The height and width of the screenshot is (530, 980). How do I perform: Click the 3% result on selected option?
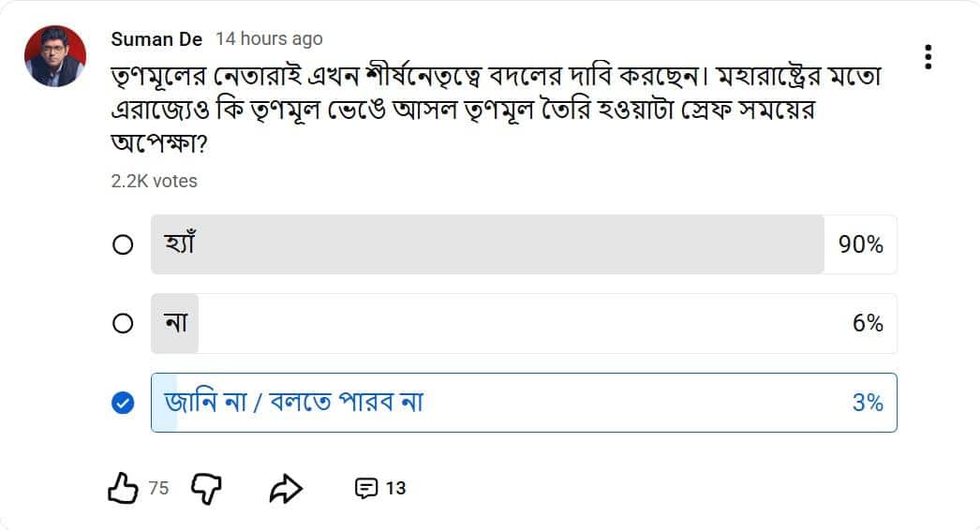[868, 403]
